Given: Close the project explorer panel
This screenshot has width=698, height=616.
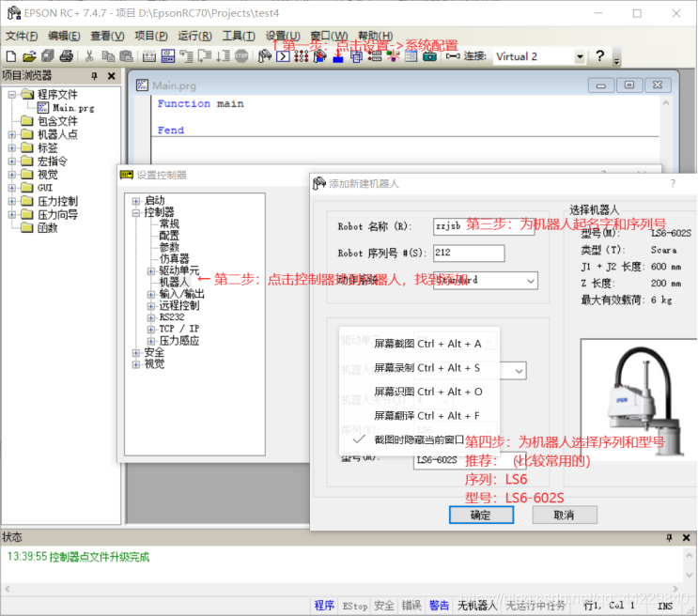Looking at the screenshot, I should [111, 76].
